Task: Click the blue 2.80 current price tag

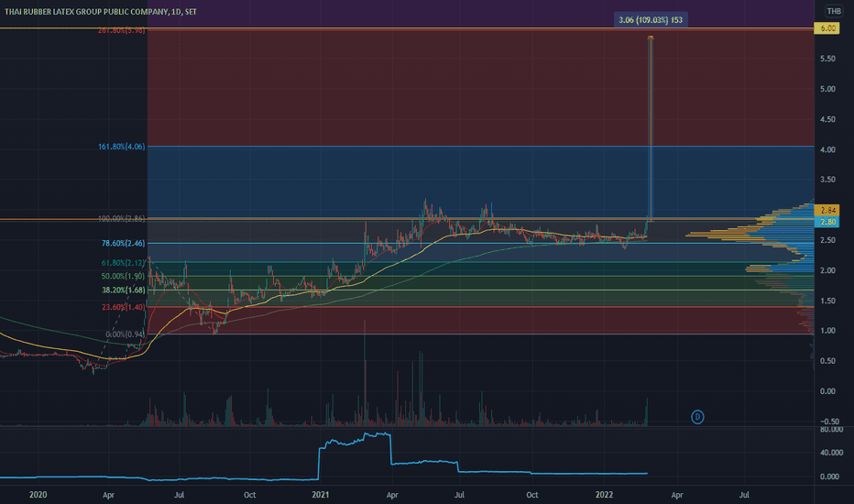Action: pyautogui.click(x=827, y=222)
